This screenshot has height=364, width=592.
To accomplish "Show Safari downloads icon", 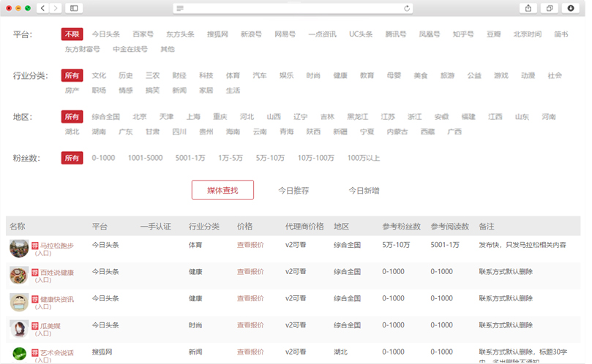I will 571,8.
